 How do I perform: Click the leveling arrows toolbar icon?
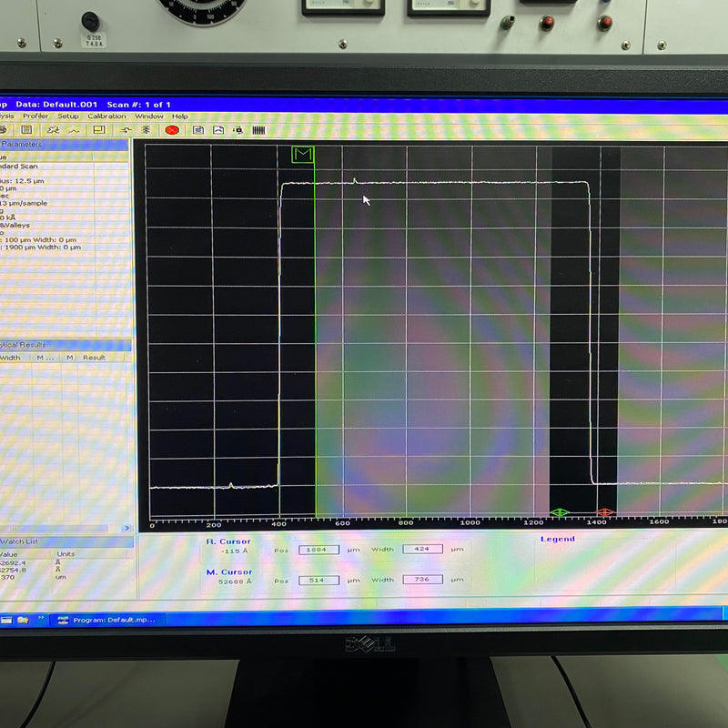(x=126, y=130)
